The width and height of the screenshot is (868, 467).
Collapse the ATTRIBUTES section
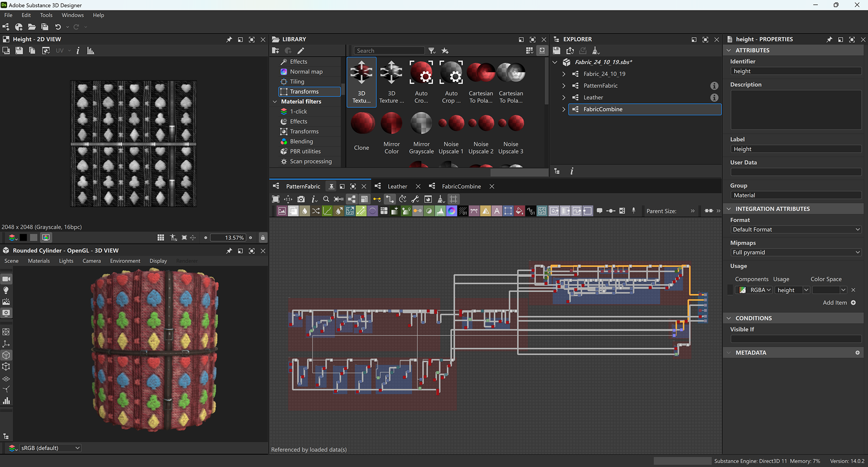(x=729, y=50)
